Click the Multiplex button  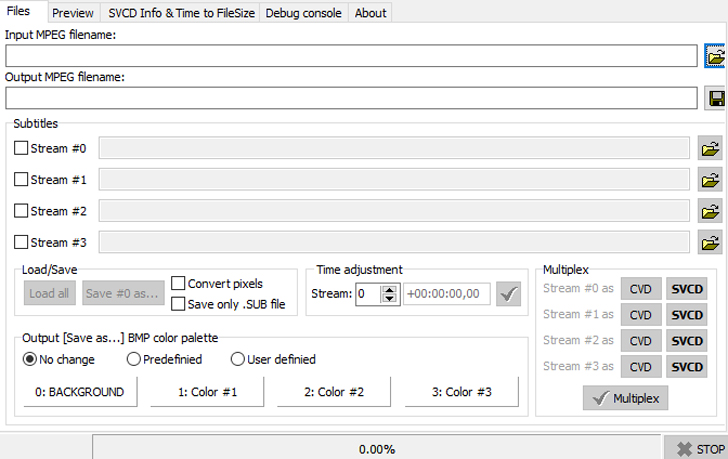626,398
